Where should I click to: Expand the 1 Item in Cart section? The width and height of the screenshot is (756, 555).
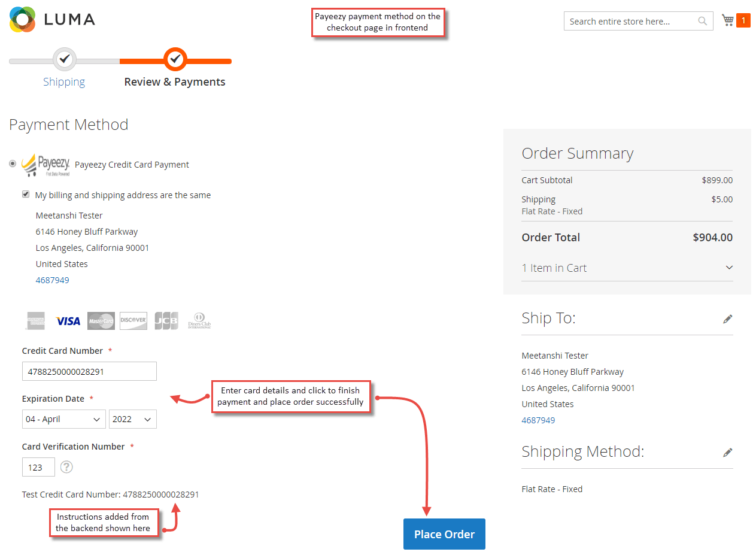coord(627,268)
